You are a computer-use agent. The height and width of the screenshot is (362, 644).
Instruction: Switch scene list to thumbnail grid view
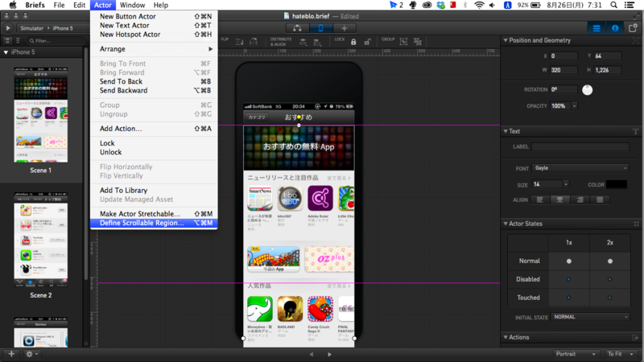tap(8, 41)
